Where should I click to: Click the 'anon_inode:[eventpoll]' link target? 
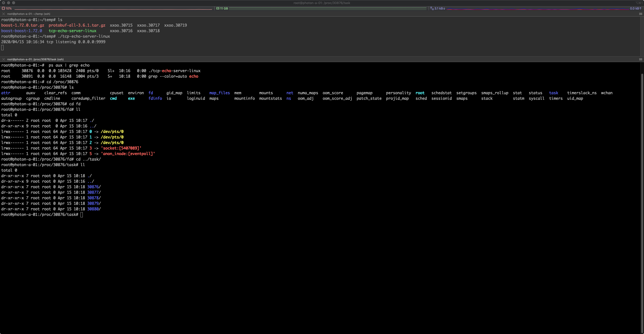128,154
